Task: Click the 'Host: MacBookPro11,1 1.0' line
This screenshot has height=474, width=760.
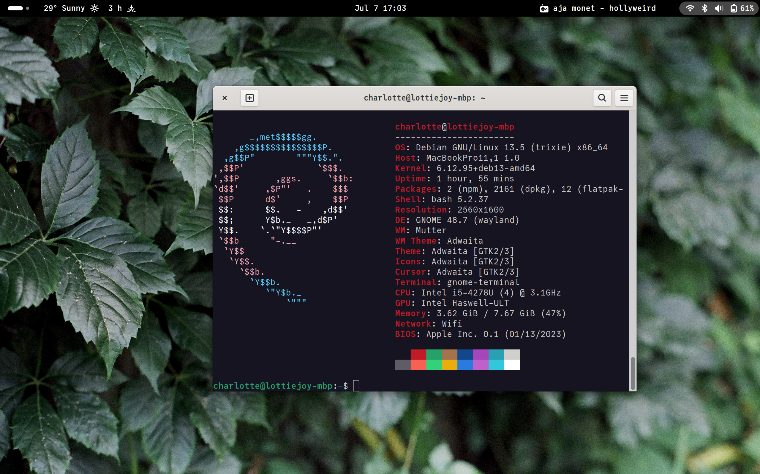Action: [x=457, y=158]
